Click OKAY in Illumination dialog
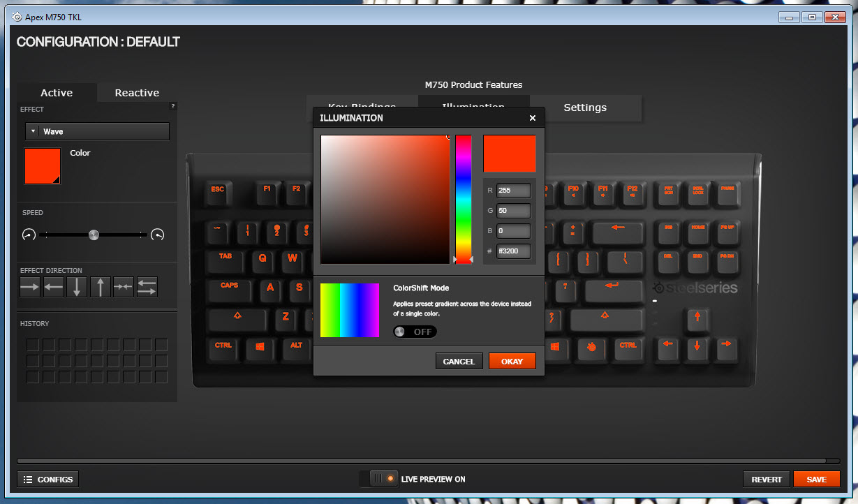858x504 pixels. coord(512,362)
